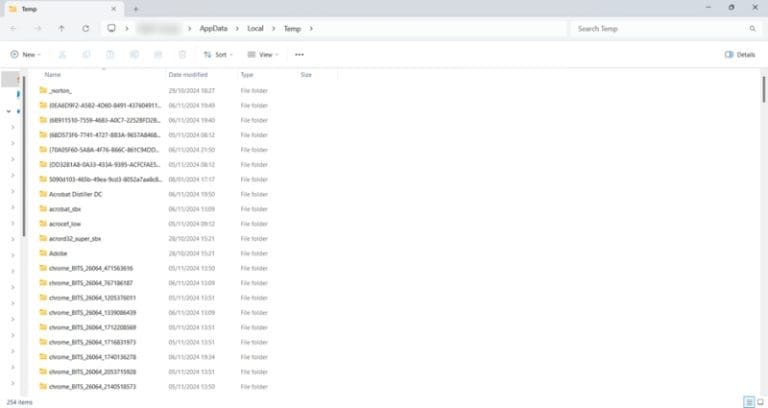Click the Up one level arrow
The width and height of the screenshot is (768, 408).
coord(62,28)
